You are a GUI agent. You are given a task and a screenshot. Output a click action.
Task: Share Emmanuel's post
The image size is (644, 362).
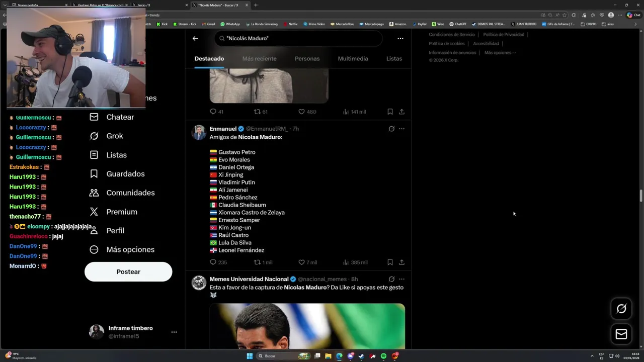tap(401, 262)
